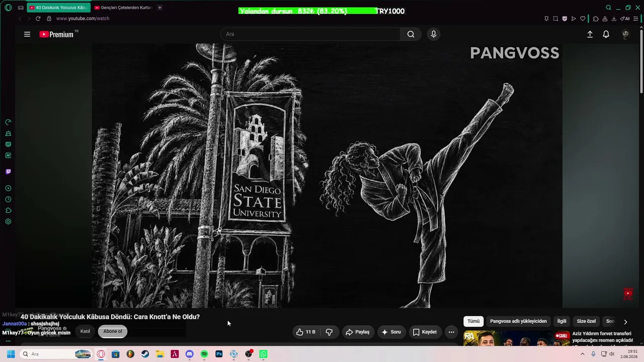The width and height of the screenshot is (644, 362).
Task: Click the pin icon in address bar
Action: 546,19
